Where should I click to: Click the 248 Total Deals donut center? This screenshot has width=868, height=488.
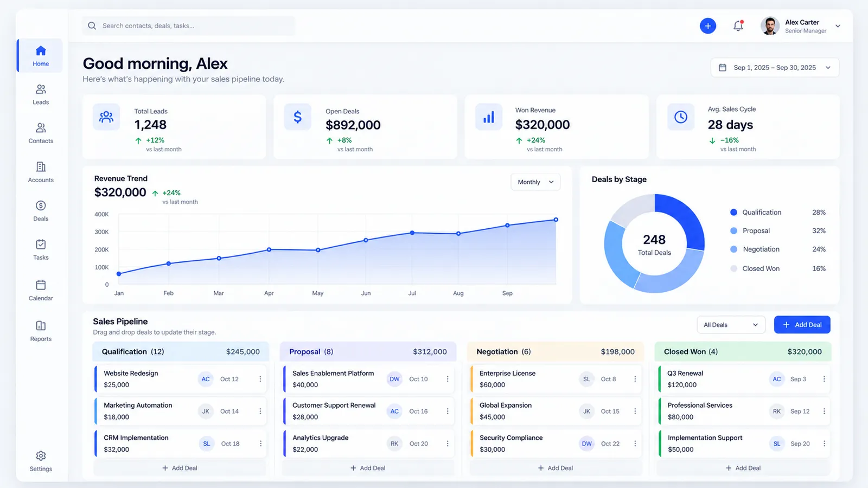654,245
